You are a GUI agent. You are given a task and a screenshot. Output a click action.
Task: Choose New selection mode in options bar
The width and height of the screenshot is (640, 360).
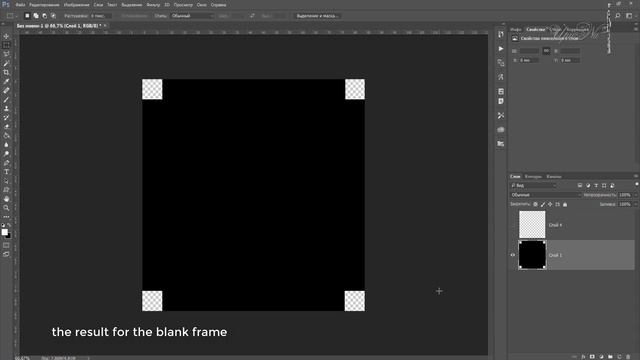click(27, 16)
